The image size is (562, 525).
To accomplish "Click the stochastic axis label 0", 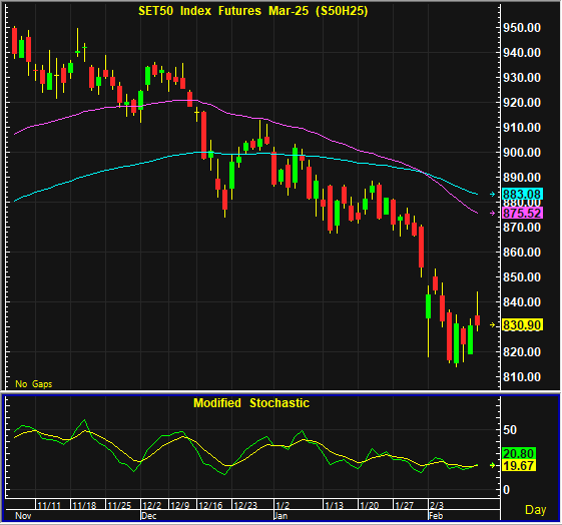I will 506,490.
